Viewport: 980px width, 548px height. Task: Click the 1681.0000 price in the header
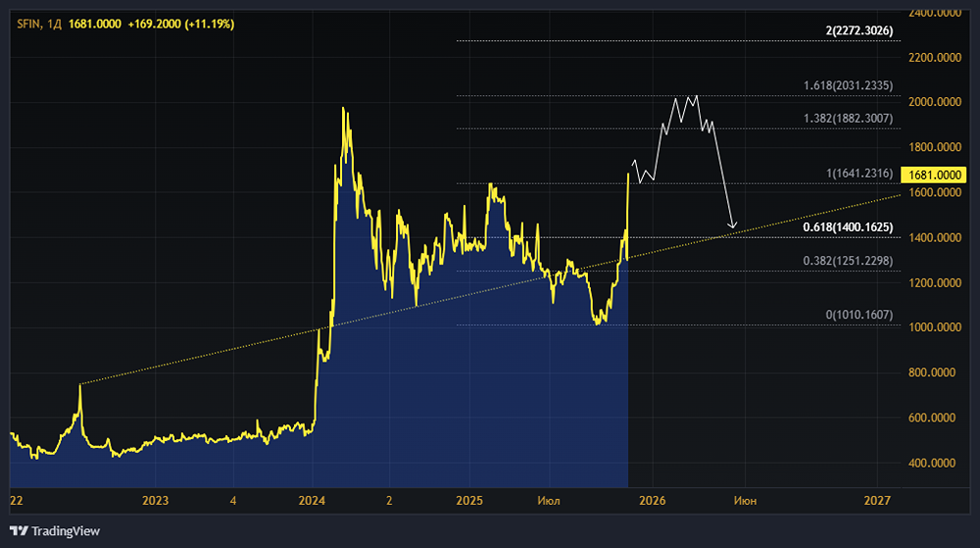click(94, 25)
